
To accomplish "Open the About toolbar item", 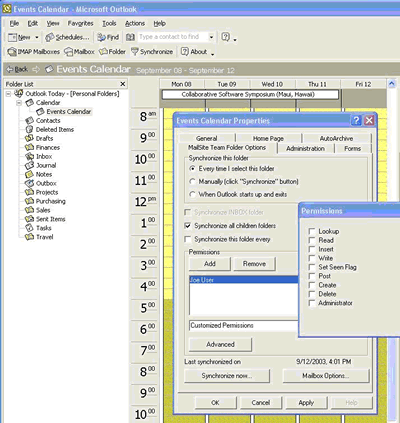I will [194, 52].
